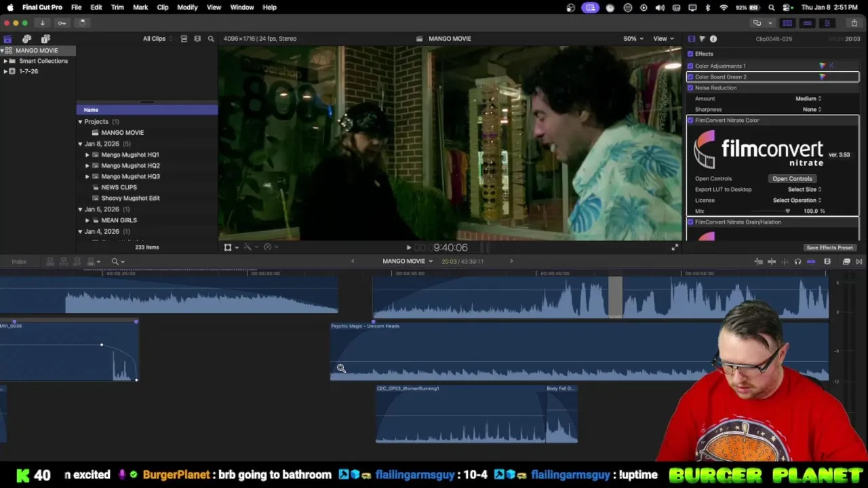Open the Modify menu
Viewport: 868px width, 488px height.
(x=187, y=7)
